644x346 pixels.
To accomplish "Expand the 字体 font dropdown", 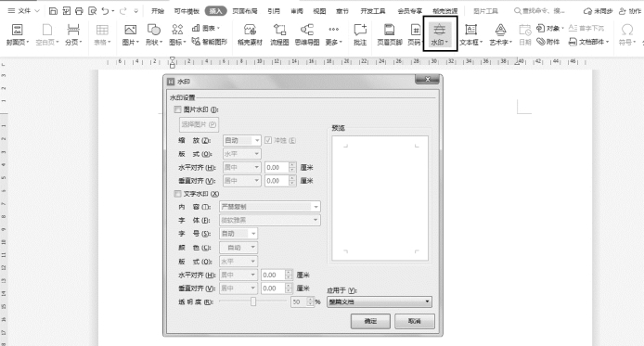I will [x=270, y=220].
